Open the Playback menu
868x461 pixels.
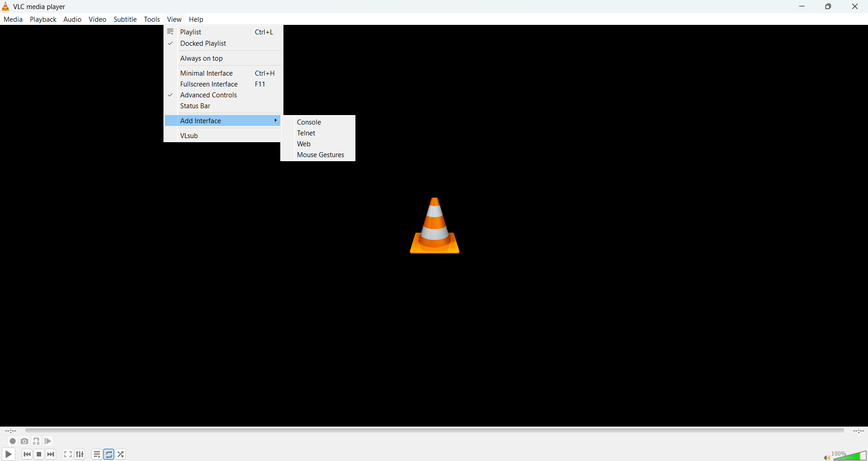click(x=43, y=19)
